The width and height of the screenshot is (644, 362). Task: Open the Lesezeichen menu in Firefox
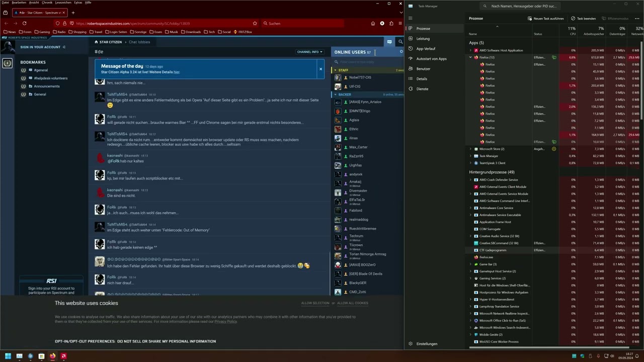(63, 3)
